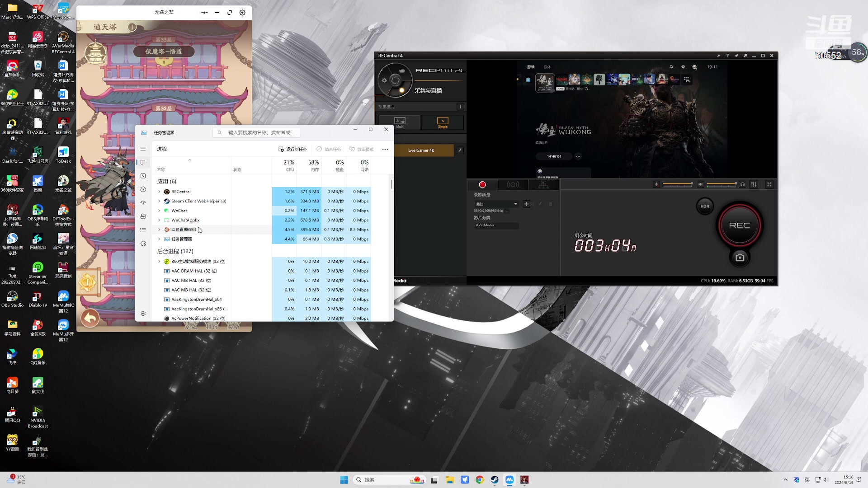
Task: Open Chrome from the taskbar
Action: pyautogui.click(x=480, y=480)
